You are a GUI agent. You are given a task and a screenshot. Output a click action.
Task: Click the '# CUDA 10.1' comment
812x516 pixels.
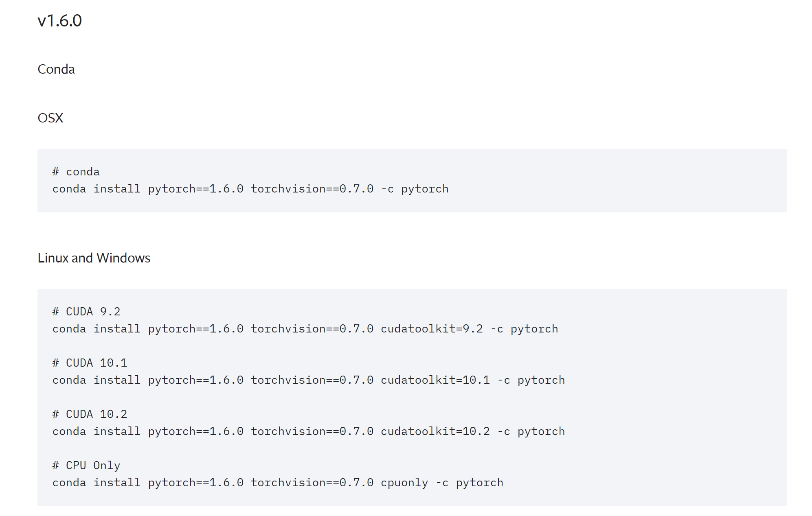click(x=90, y=363)
